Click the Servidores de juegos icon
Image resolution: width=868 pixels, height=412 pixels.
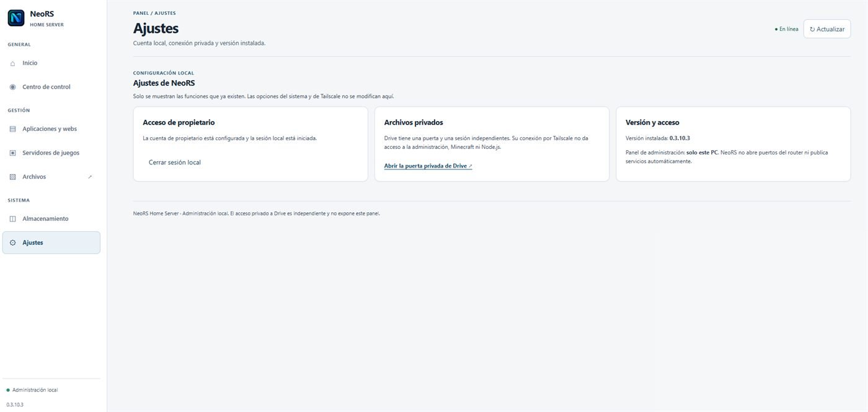point(12,153)
